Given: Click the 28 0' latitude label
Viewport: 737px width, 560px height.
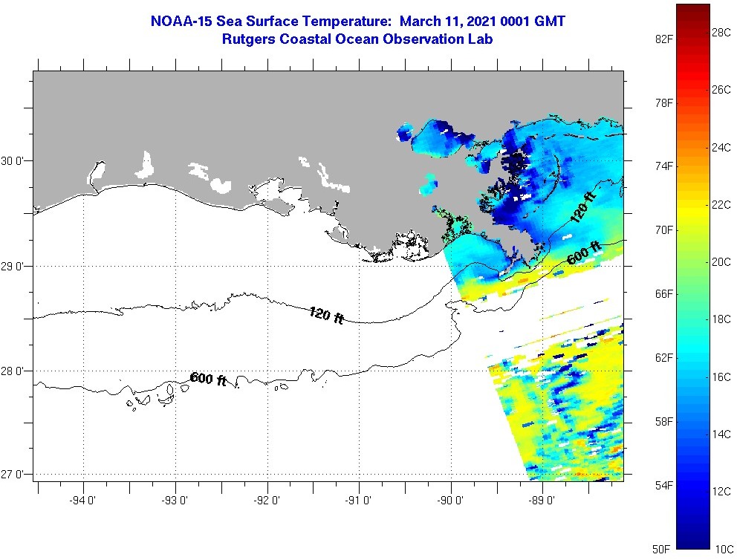Looking at the screenshot, I should [x=10, y=371].
